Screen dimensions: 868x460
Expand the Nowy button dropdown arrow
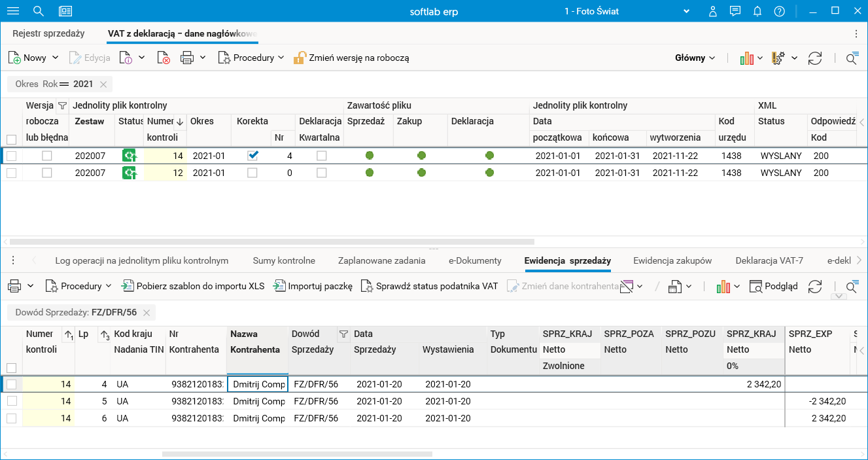56,58
